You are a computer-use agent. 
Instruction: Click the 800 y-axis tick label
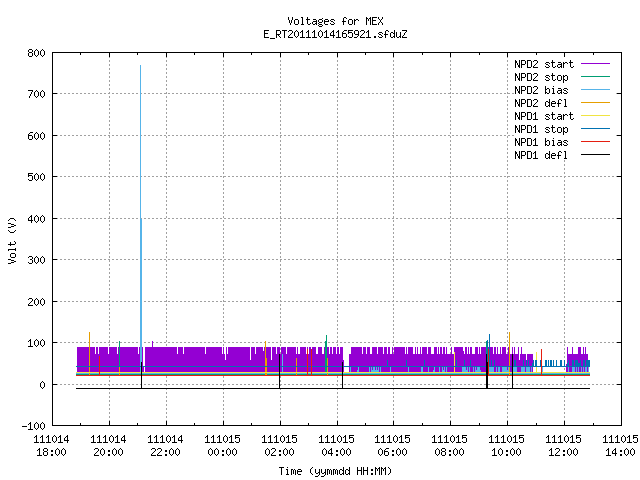pyautogui.click(x=36, y=53)
